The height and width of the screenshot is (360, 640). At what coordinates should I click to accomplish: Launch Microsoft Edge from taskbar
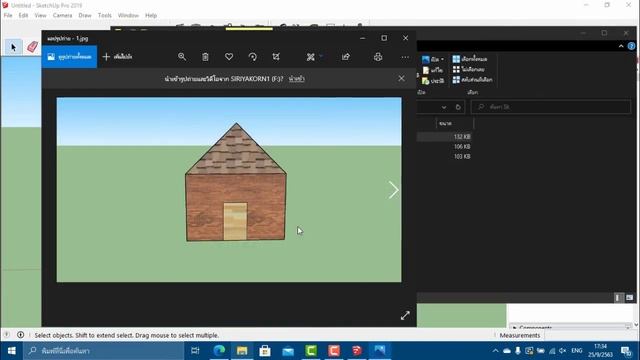click(x=219, y=351)
